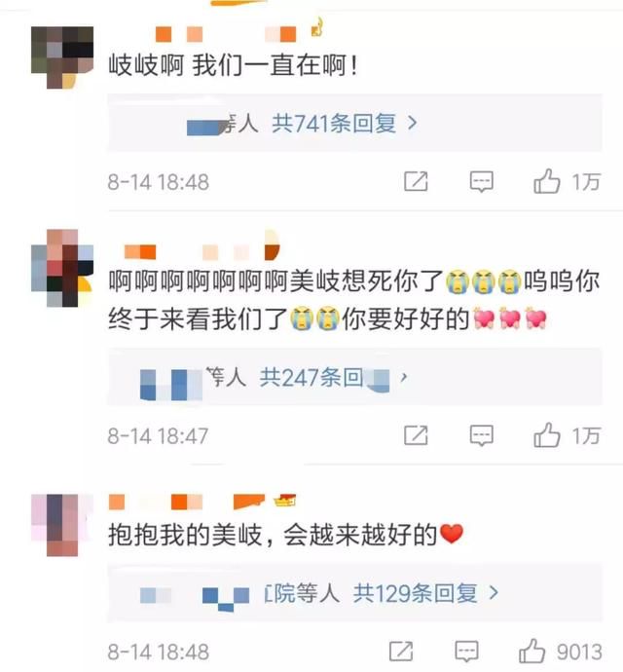Like the comment posted at 8-14 18:47
The image size is (623, 672).
[547, 435]
